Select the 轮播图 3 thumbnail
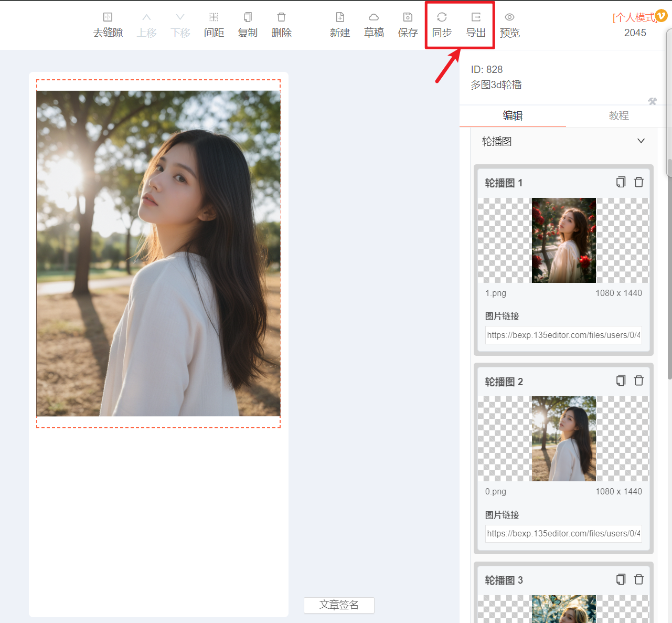The width and height of the screenshot is (672, 623). pos(564,609)
